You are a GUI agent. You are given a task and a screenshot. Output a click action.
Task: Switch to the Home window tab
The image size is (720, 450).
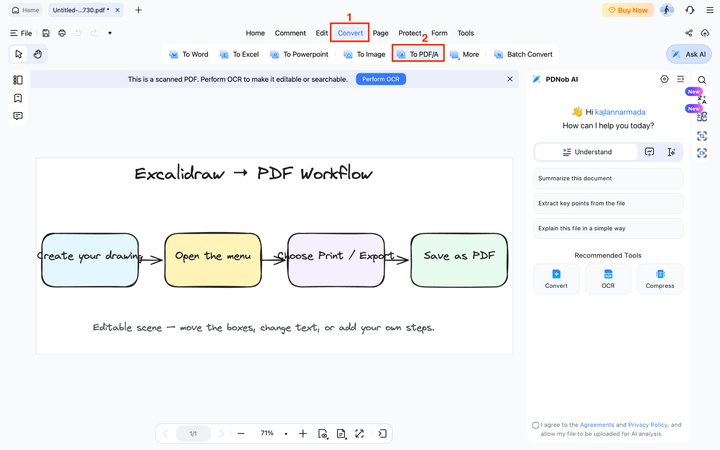(25, 10)
